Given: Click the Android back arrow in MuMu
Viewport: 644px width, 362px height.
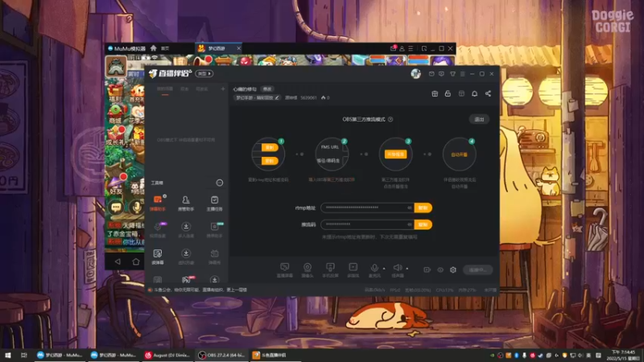Looking at the screenshot, I should click(118, 261).
